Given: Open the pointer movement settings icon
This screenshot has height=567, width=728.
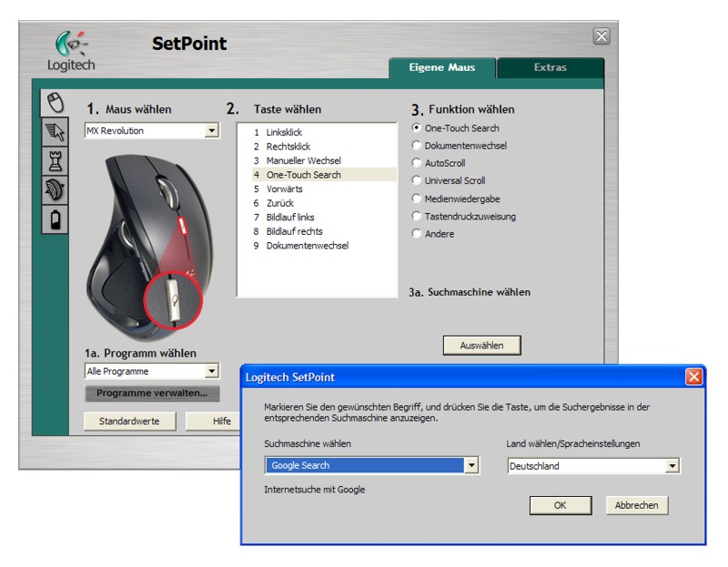Looking at the screenshot, I should [x=55, y=134].
